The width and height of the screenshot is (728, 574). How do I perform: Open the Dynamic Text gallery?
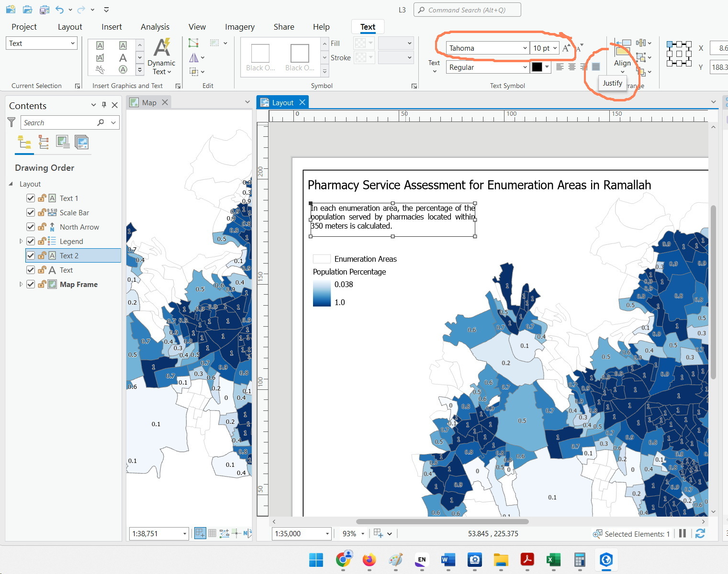(161, 56)
